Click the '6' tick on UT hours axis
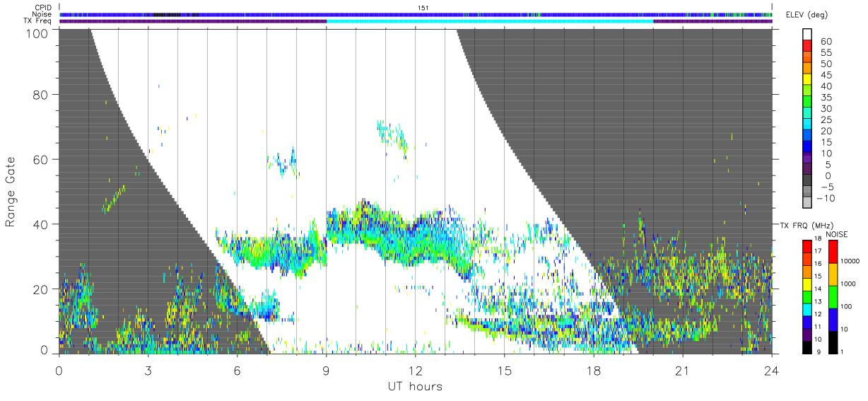The height and width of the screenshot is (401, 868). 237,371
